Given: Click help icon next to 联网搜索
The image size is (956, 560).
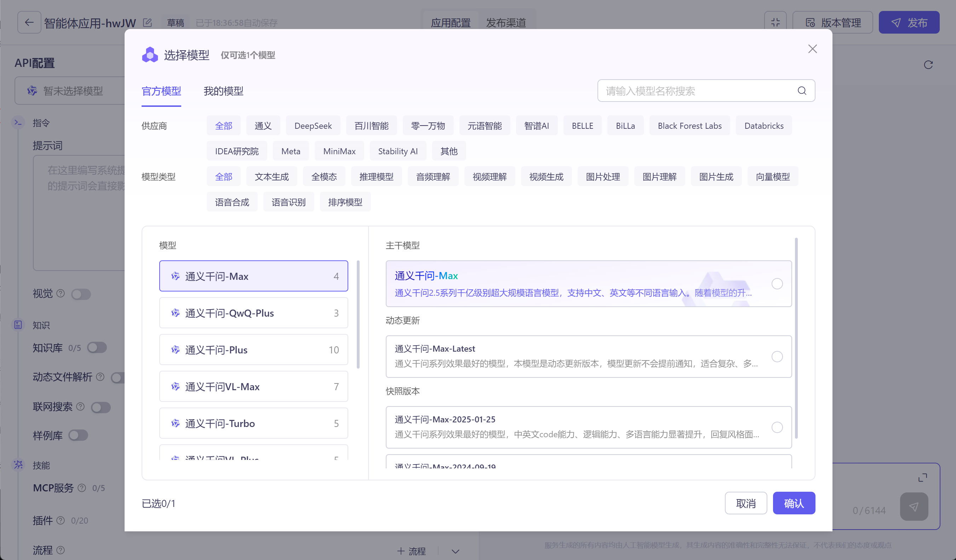Looking at the screenshot, I should (x=80, y=406).
